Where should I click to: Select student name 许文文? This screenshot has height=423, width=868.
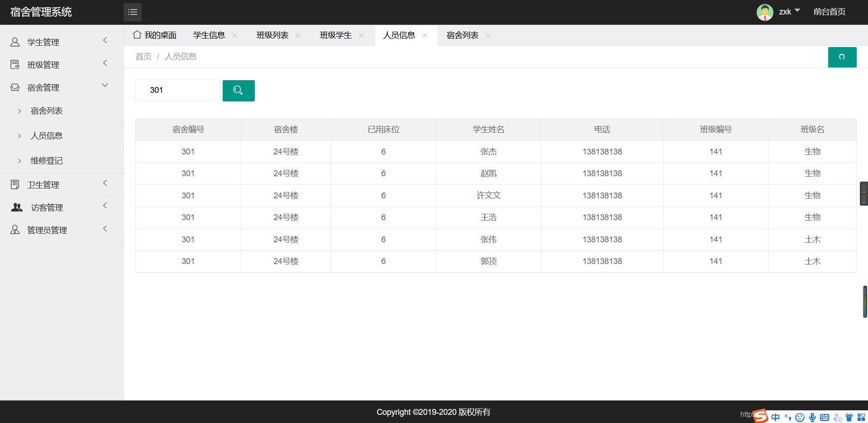pos(489,196)
